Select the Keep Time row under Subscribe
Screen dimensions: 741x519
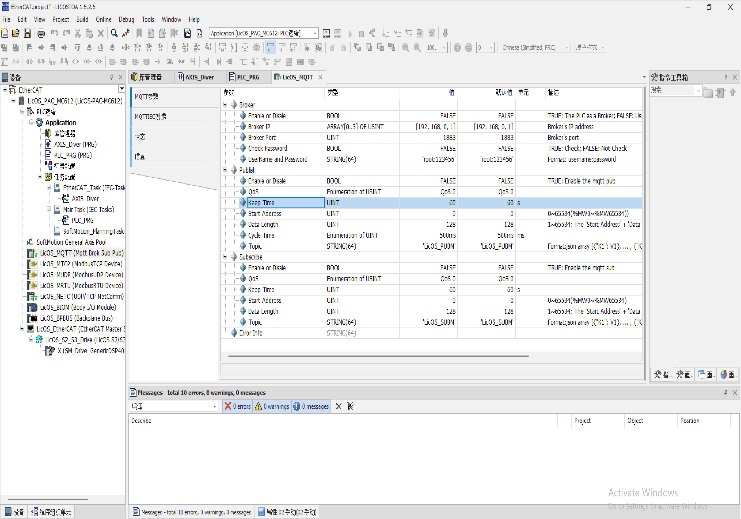coord(431,290)
